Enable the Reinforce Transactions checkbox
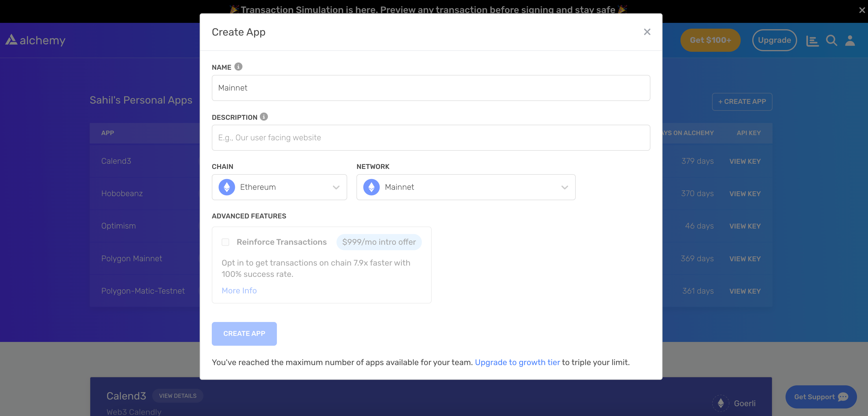The image size is (868, 416). [225, 242]
